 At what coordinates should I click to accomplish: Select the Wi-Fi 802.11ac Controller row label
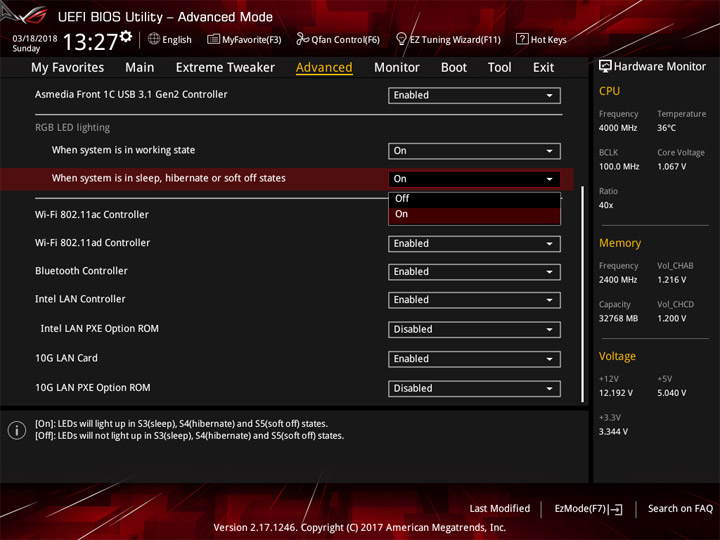pos(92,214)
